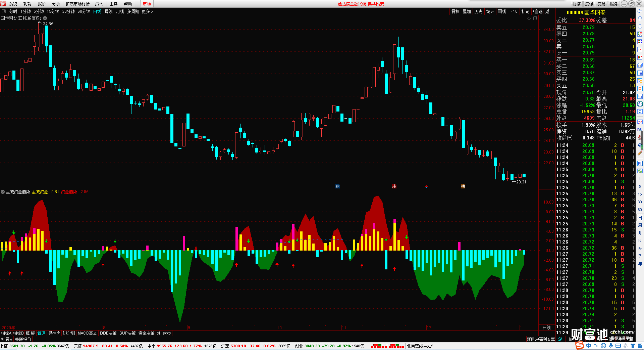Click the 财 marker on the price chart
This screenshot has height=350, width=644.
click(x=337, y=186)
